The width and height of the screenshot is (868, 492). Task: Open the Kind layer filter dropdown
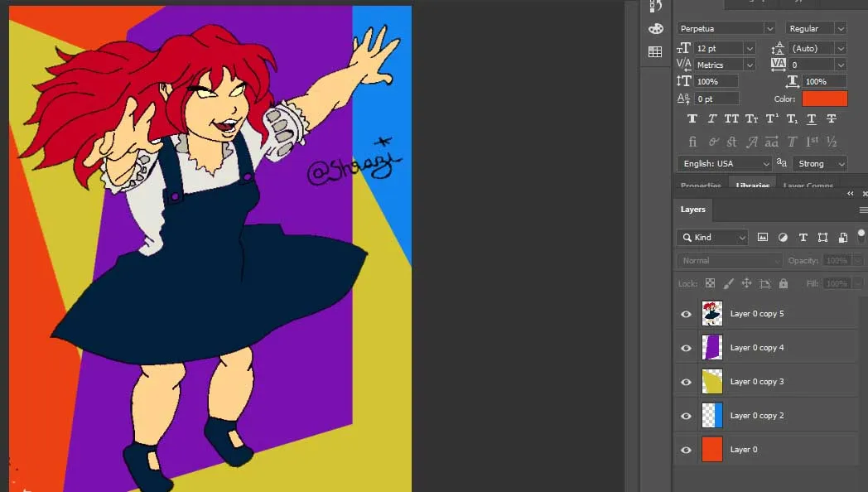(712, 238)
